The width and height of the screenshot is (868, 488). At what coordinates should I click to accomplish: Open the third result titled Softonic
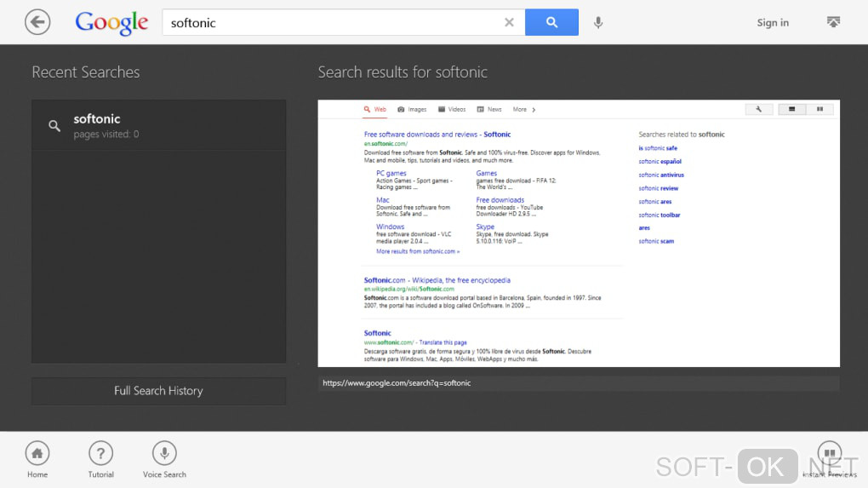377,334
